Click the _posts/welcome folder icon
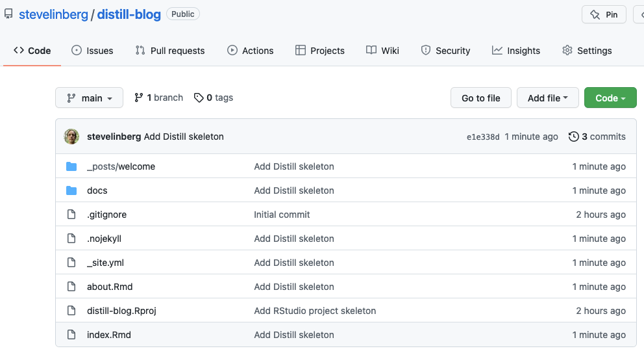The image size is (644, 353). tap(71, 166)
